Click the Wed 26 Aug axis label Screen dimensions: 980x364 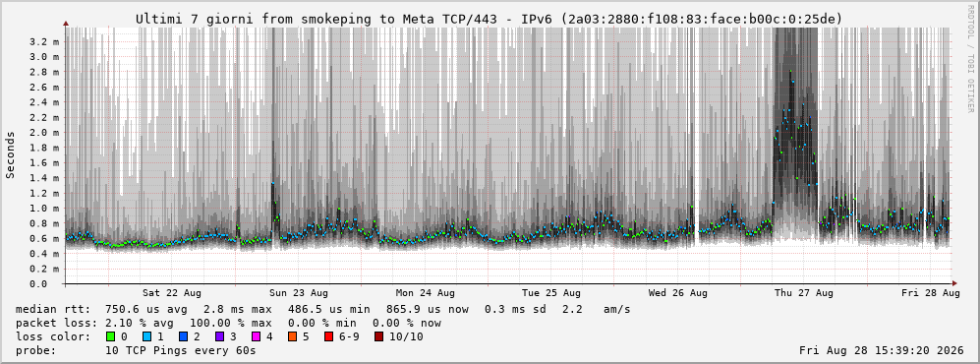[678, 293]
